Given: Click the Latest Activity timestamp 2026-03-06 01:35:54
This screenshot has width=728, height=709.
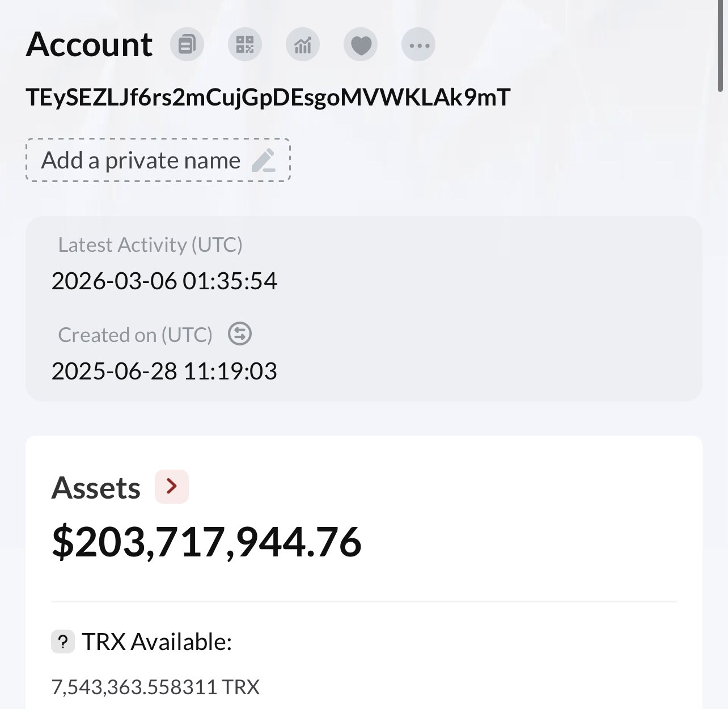Looking at the screenshot, I should point(164,281).
